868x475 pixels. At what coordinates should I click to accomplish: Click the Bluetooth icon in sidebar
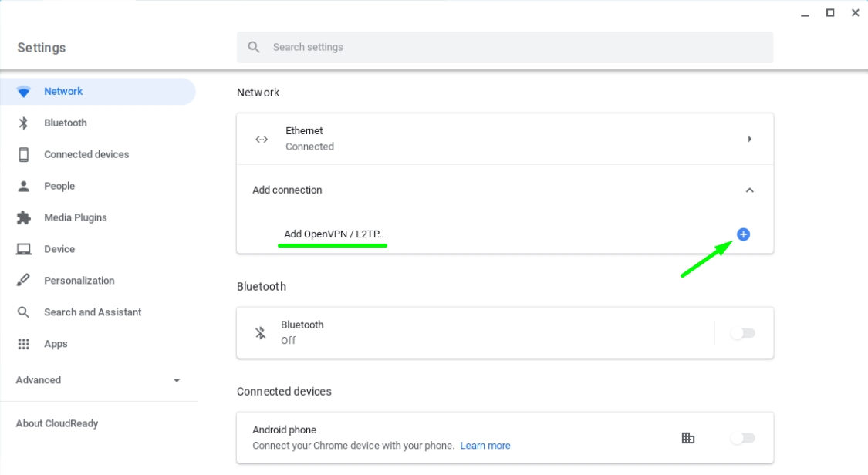pyautogui.click(x=23, y=123)
